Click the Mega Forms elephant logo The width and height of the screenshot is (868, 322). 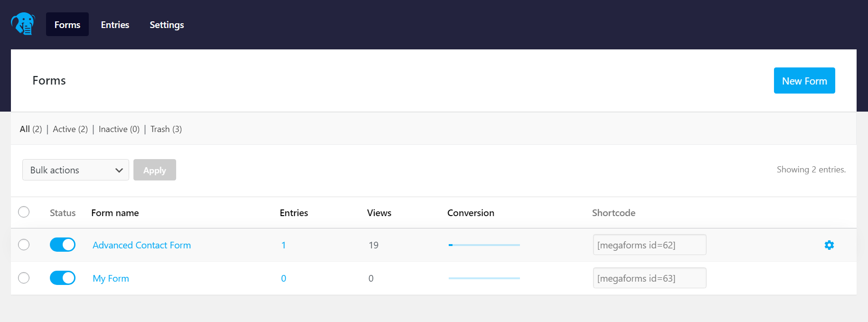point(23,24)
